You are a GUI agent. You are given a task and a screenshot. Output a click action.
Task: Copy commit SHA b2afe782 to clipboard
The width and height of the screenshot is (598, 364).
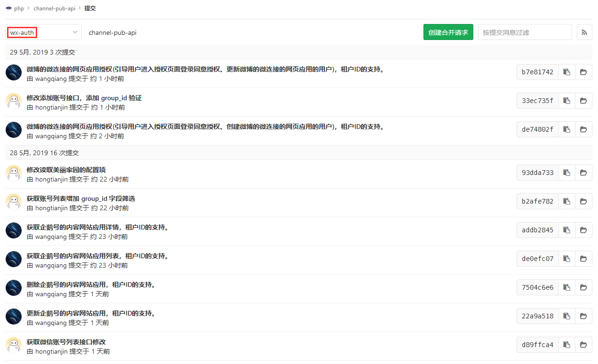coord(567,201)
